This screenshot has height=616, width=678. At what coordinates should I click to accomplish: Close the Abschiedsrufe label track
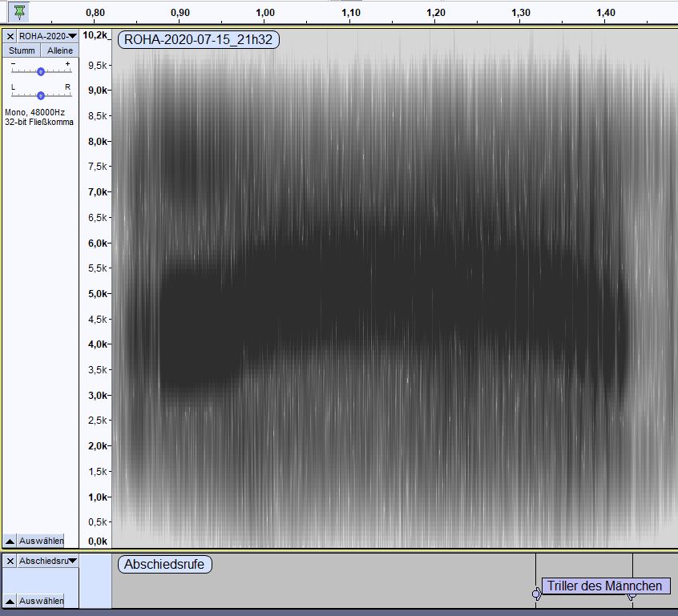[x=10, y=561]
